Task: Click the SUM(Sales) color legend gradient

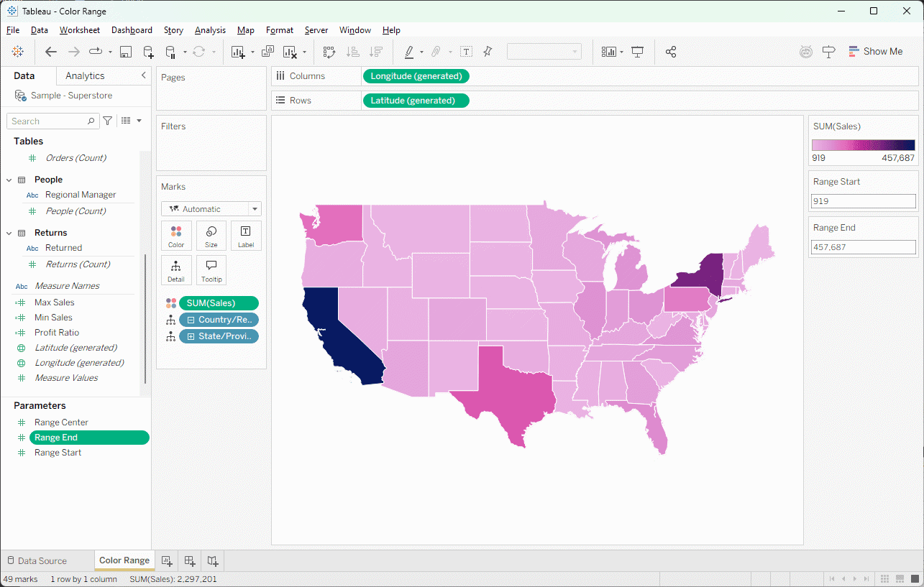Action: (x=864, y=145)
